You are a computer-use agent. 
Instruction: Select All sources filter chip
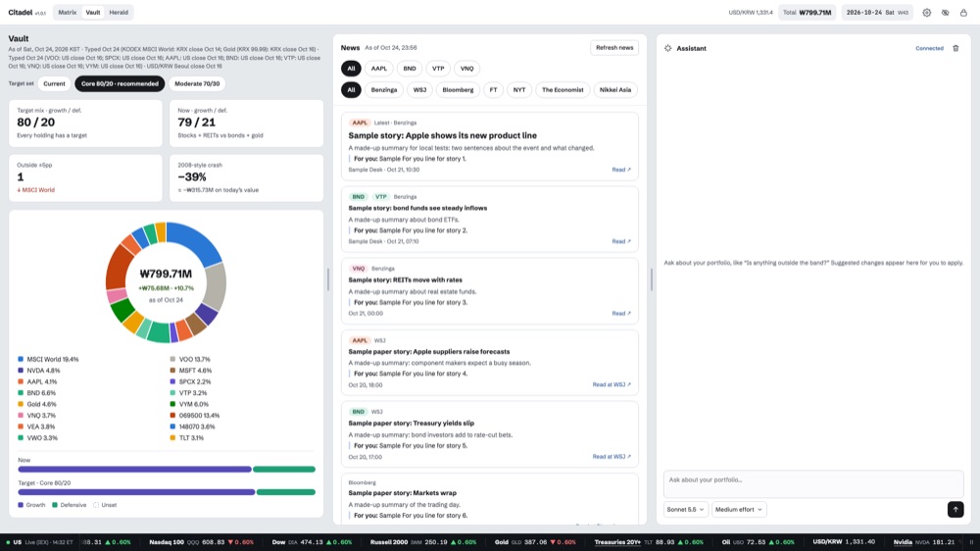tap(351, 89)
